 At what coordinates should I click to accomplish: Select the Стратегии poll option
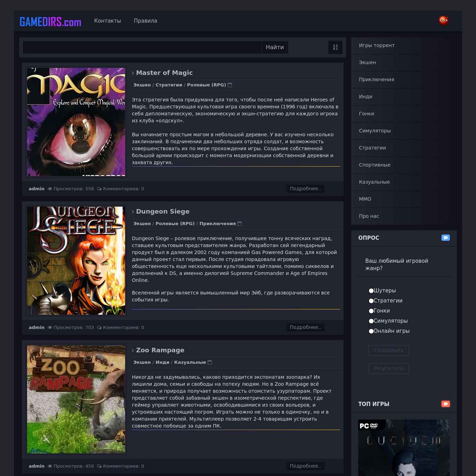[371, 301]
